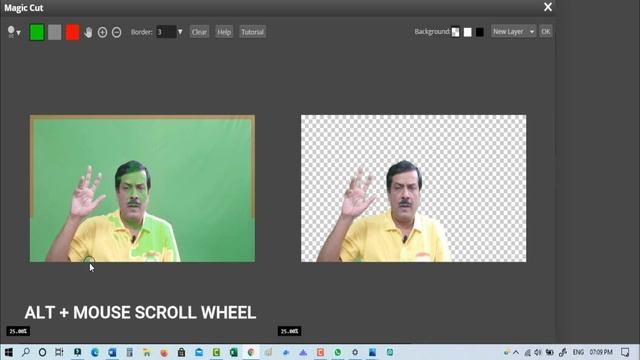
Task: Set Background preview to black
Action: click(480, 32)
